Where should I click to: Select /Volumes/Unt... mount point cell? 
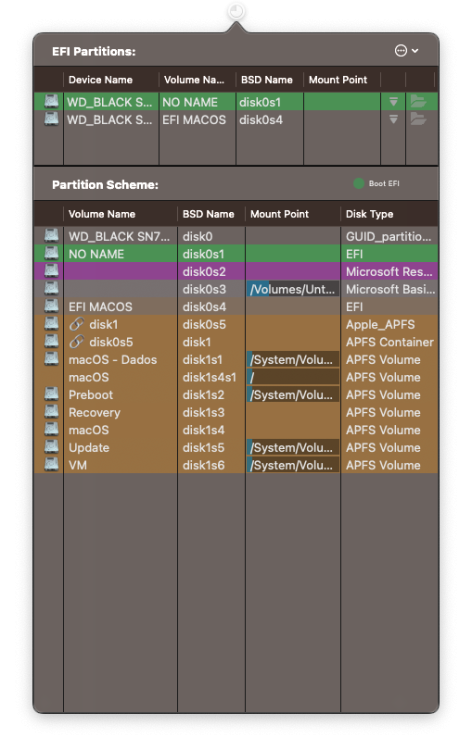point(293,289)
